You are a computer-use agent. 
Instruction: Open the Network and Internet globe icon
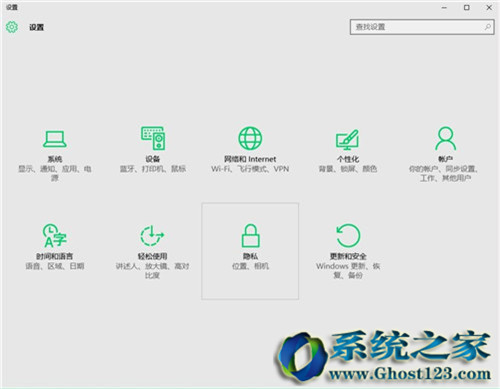click(250, 138)
